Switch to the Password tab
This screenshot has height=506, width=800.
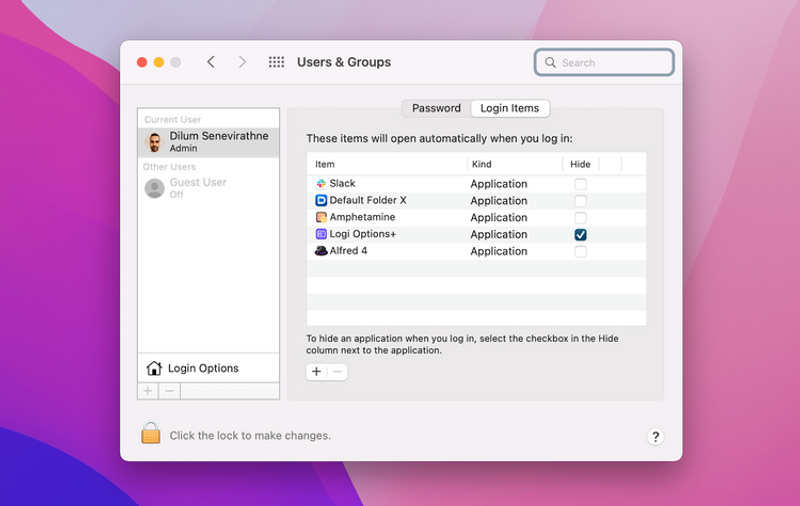click(x=436, y=108)
